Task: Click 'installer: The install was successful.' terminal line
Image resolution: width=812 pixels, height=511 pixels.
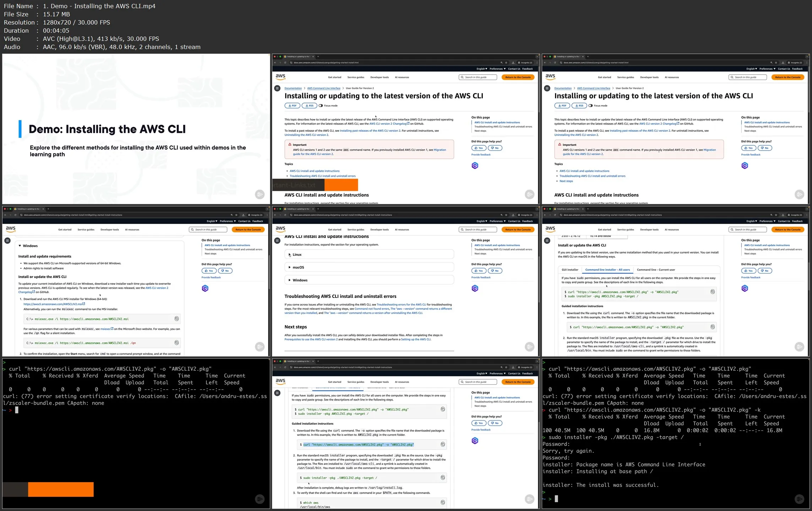Action: [x=601, y=485]
